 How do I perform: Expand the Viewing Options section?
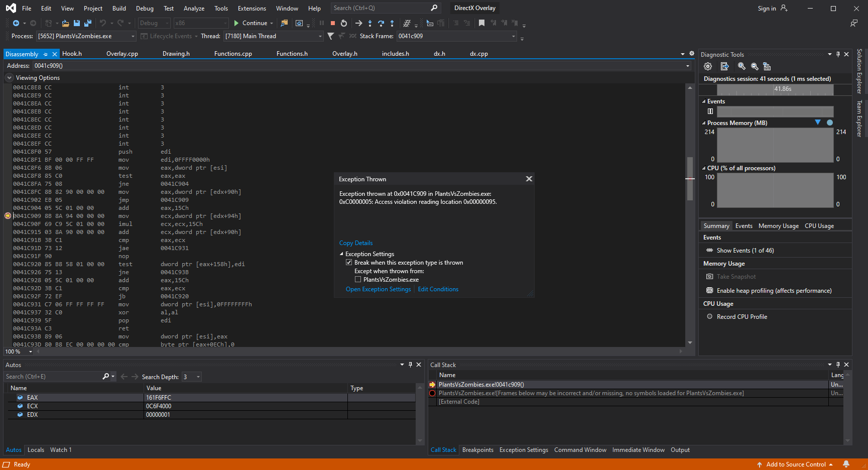click(10, 78)
